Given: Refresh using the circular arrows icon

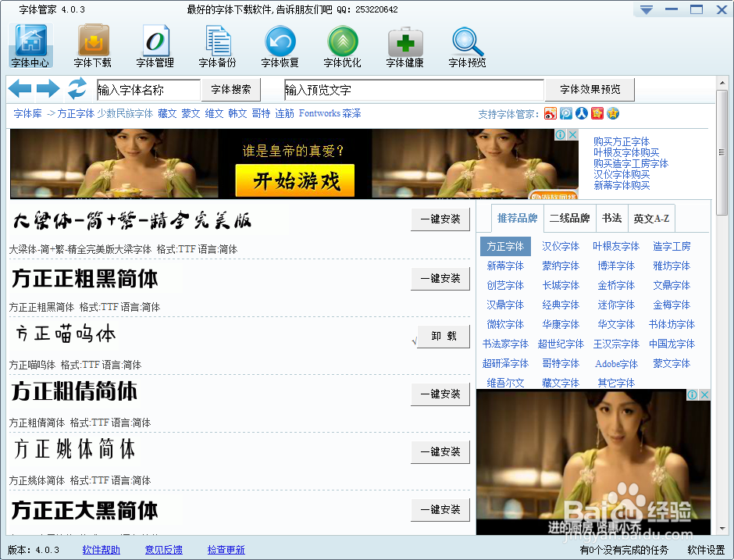Looking at the screenshot, I should pos(76,88).
